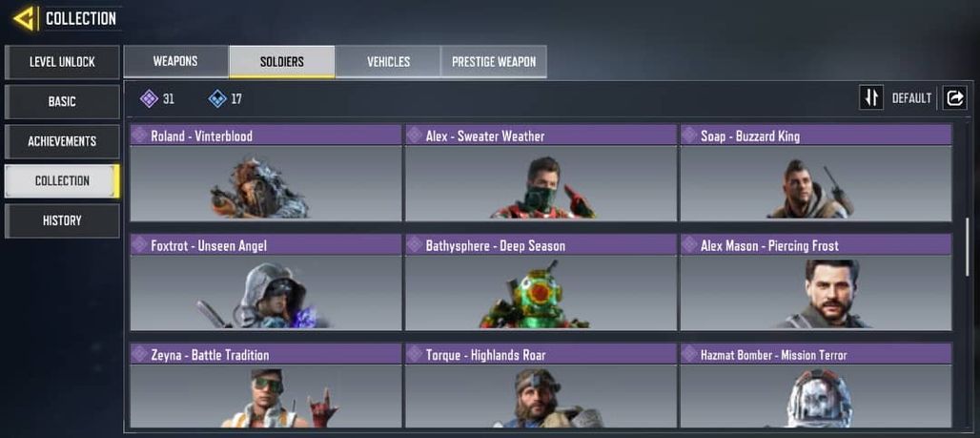This screenshot has height=438, width=980.
Task: Open the Prestige Weapon tab
Action: tap(494, 61)
